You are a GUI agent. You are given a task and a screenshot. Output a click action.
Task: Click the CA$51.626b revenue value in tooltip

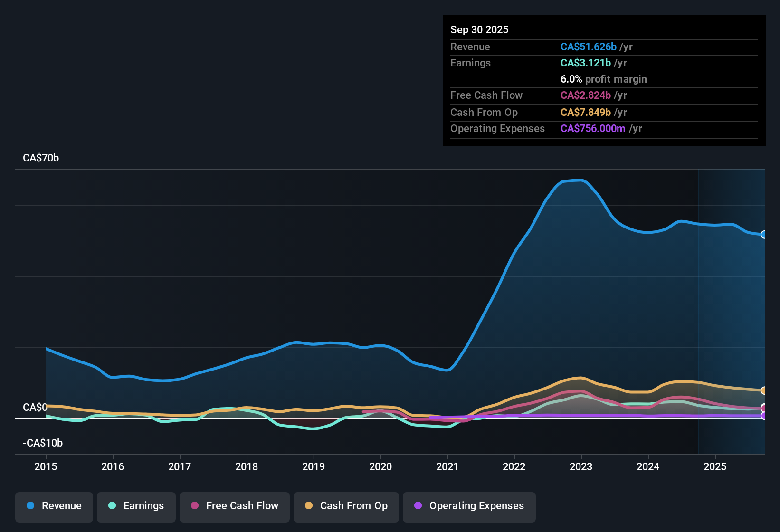589,47
